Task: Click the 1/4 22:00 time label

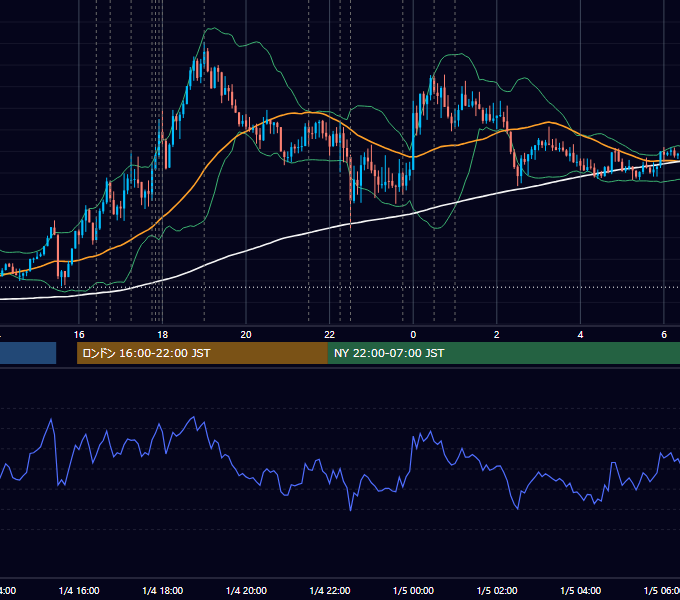Action: pos(330,590)
